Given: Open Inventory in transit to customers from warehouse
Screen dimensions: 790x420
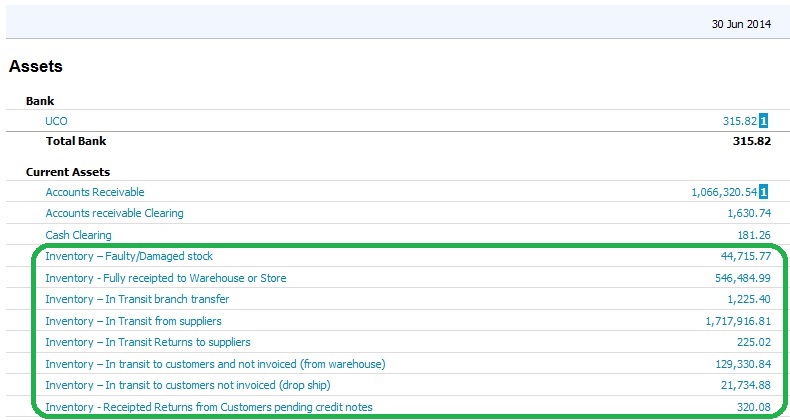Looking at the screenshot, I should click(x=215, y=364).
